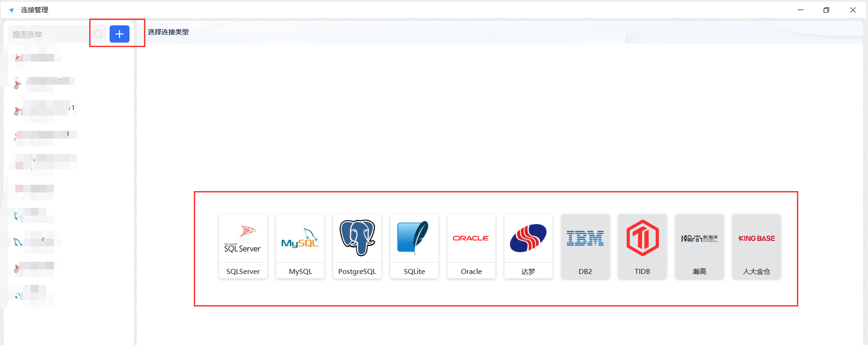Minimize the 连接管理 window
This screenshot has width=868, height=345.
(801, 10)
